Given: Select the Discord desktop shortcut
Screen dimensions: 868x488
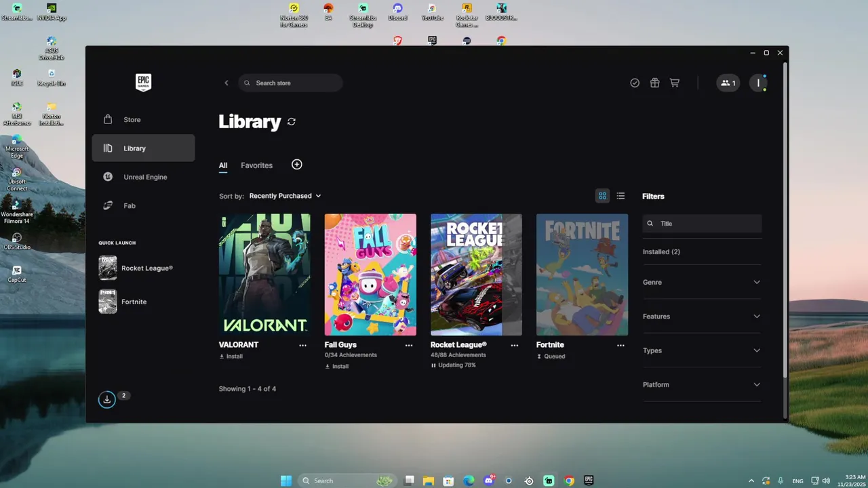Looking at the screenshot, I should [397, 12].
